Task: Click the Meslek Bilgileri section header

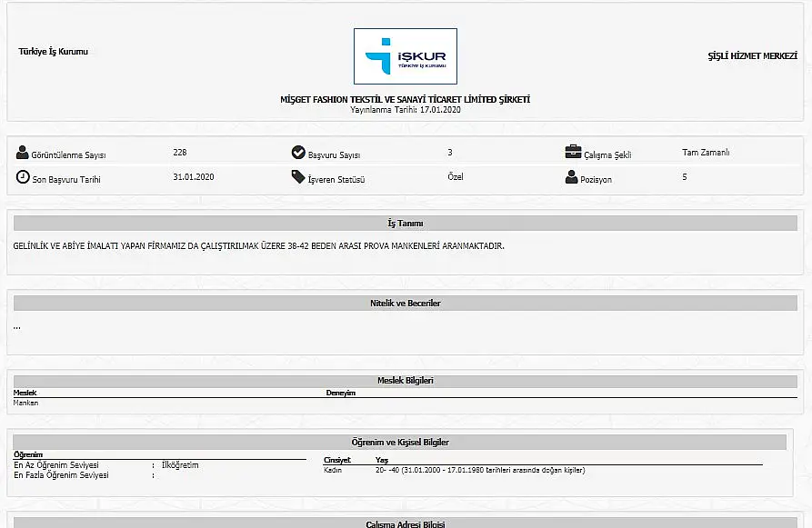Action: [405, 381]
